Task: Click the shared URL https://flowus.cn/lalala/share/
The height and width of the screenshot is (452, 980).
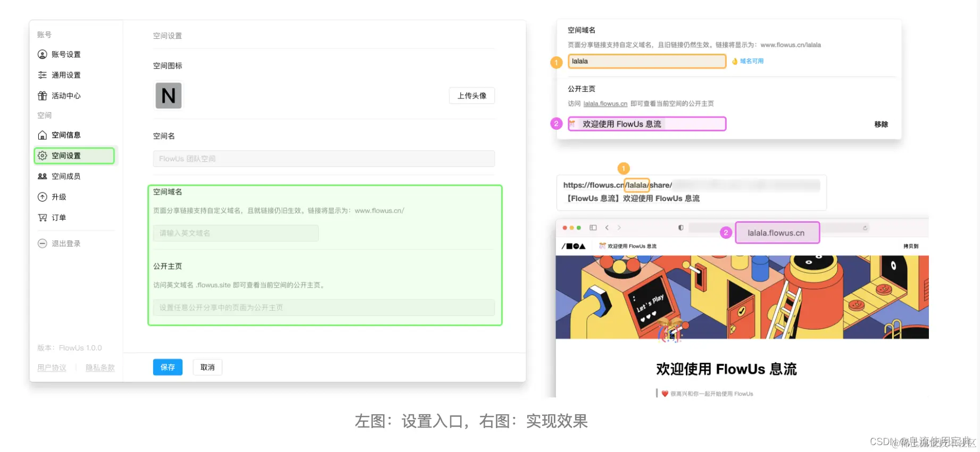Action: click(x=618, y=185)
